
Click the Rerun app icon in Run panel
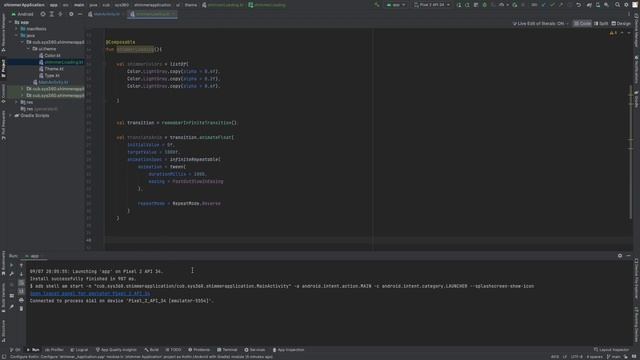(11, 265)
